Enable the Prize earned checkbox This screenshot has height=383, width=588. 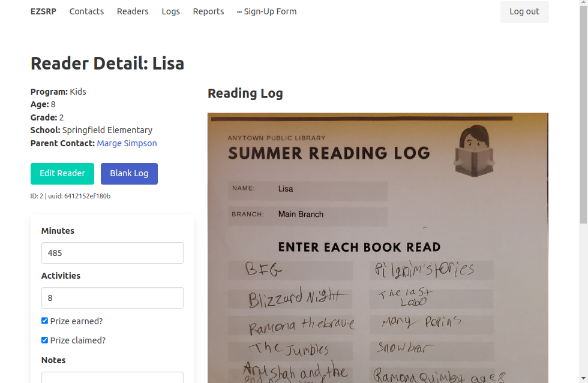click(x=44, y=321)
